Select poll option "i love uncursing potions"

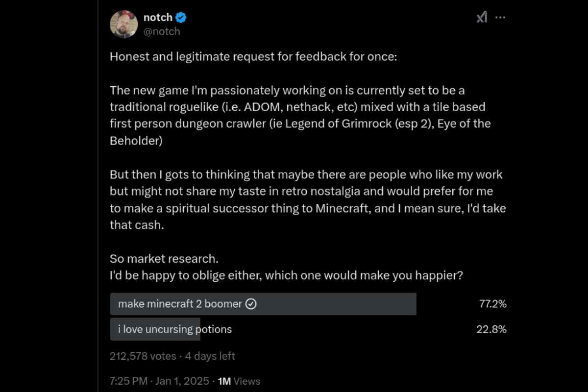pos(175,329)
